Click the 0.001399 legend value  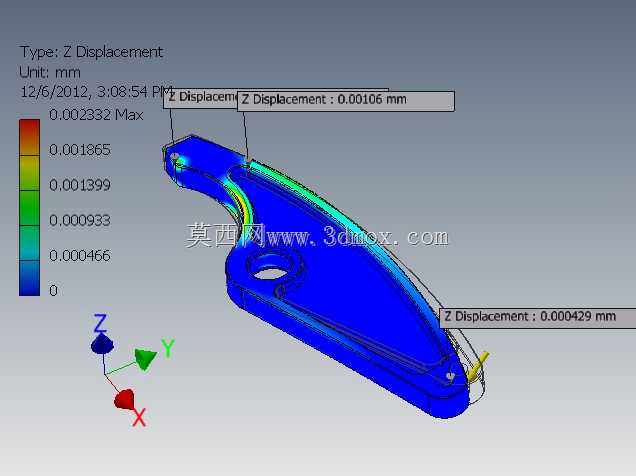click(80, 185)
